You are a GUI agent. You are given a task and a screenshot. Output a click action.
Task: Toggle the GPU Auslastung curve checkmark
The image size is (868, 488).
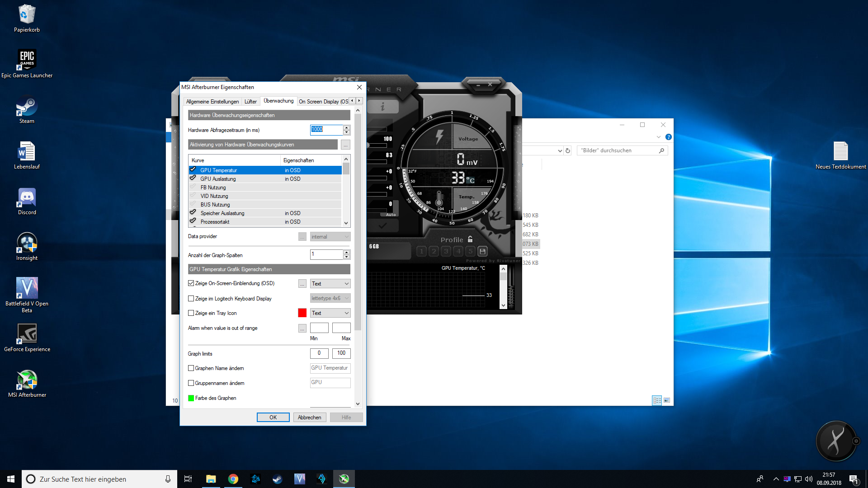click(x=193, y=178)
